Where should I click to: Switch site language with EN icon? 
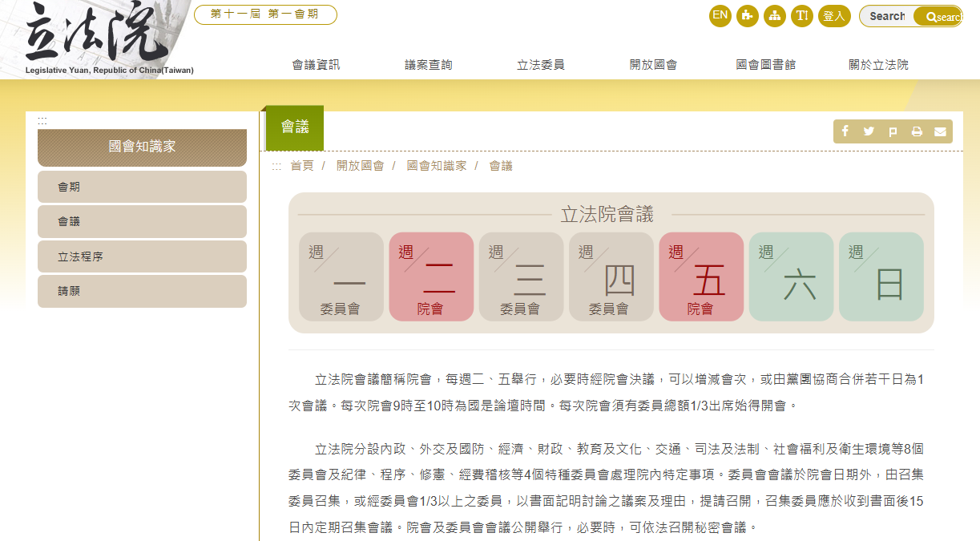(x=720, y=15)
